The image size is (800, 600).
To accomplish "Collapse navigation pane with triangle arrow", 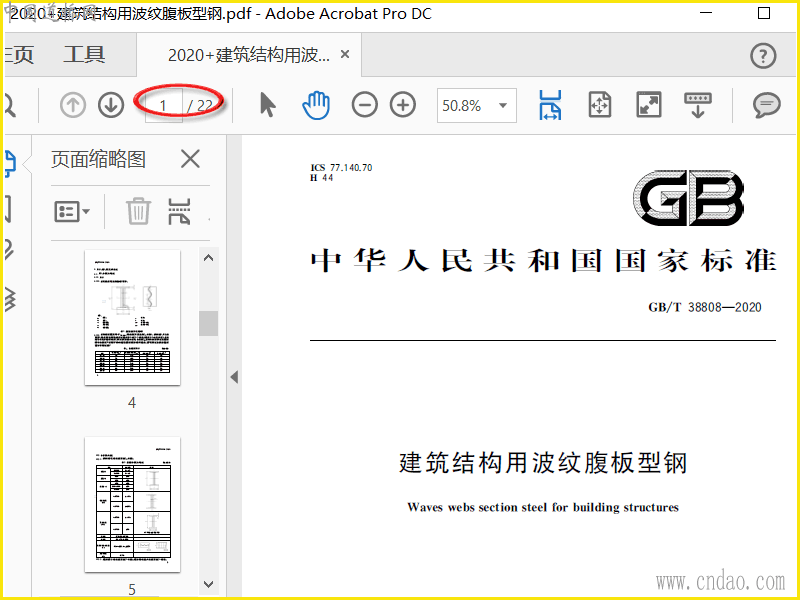I will click(234, 378).
